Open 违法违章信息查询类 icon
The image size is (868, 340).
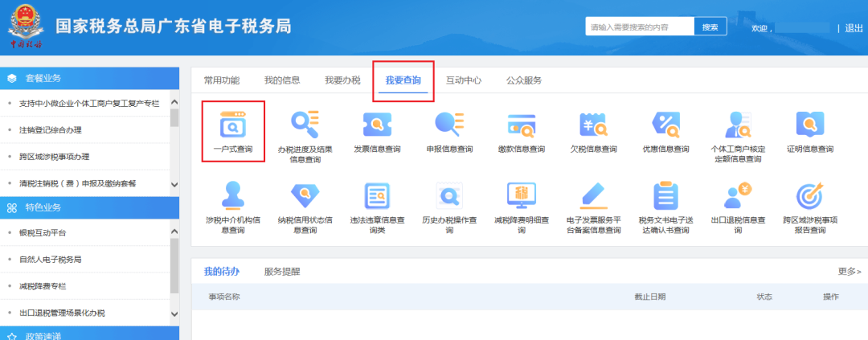pos(377,195)
